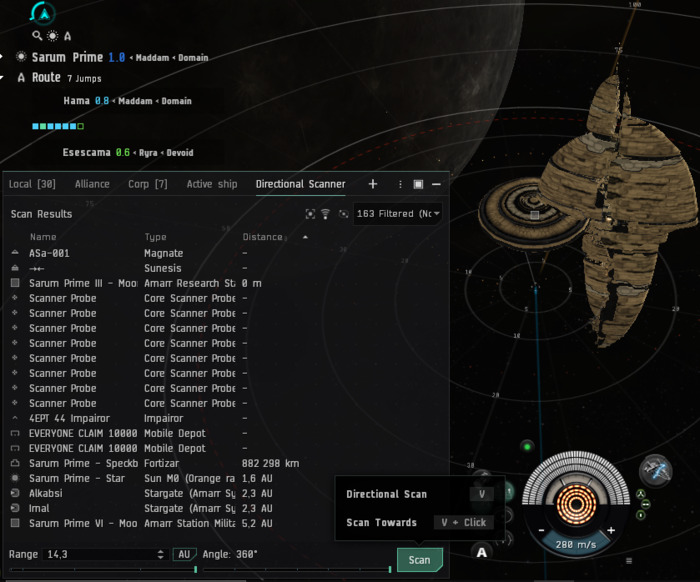Image resolution: width=700 pixels, height=582 pixels.
Task: Click the green Scan button
Action: pos(420,560)
